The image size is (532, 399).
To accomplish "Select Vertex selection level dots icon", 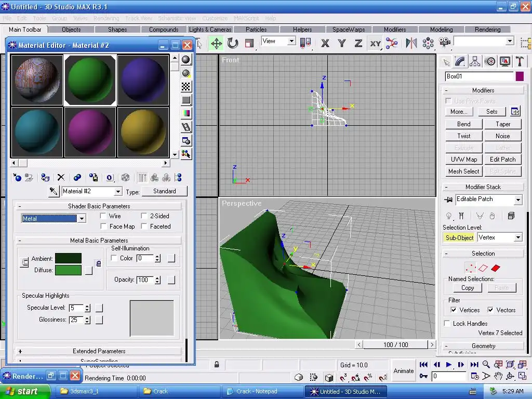I will pyautogui.click(x=471, y=268).
